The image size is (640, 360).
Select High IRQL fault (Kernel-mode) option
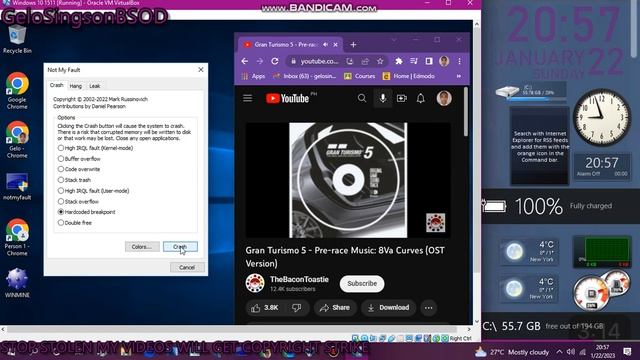point(61,148)
